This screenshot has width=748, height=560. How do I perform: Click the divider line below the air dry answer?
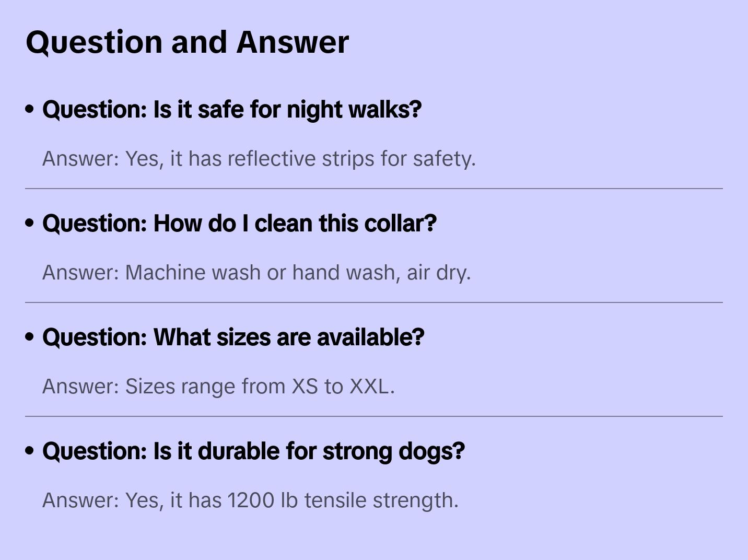(374, 302)
